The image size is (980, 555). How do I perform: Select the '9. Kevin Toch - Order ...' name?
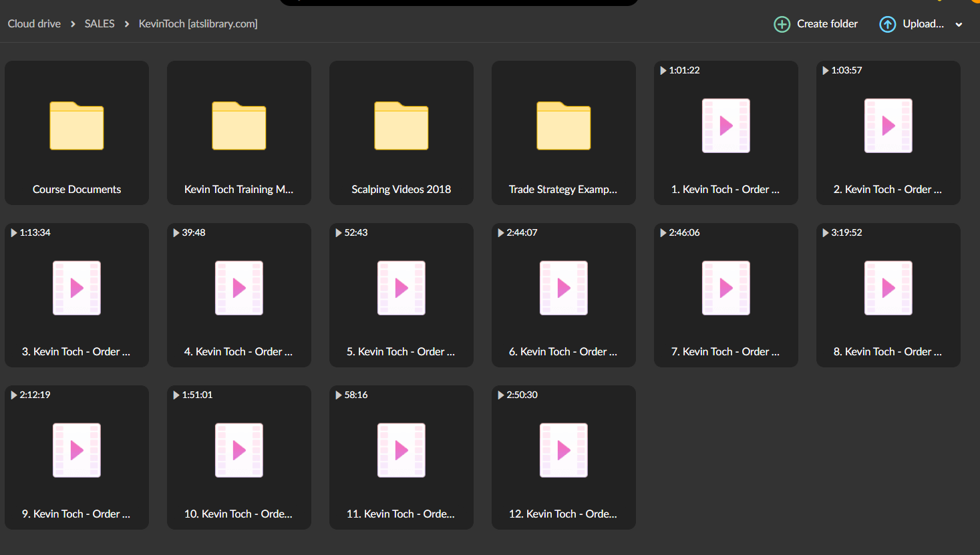(76, 514)
